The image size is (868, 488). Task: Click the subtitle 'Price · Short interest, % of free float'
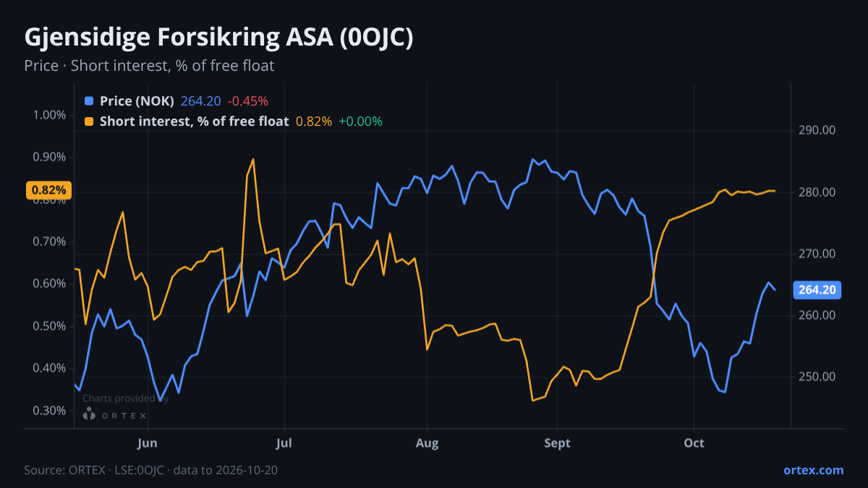point(149,66)
